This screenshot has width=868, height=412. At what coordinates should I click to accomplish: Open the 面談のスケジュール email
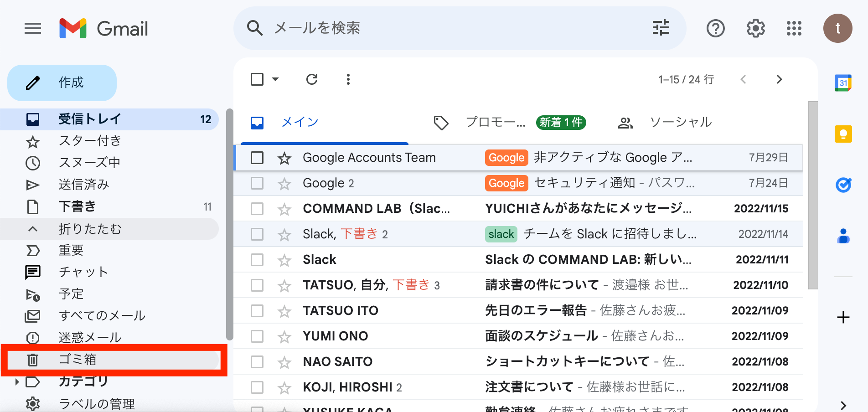pyautogui.click(x=518, y=336)
